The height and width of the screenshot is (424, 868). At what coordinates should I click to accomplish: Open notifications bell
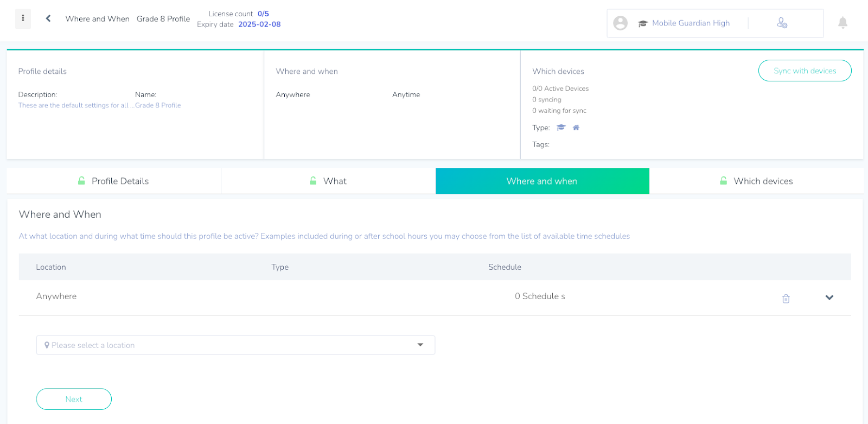pyautogui.click(x=843, y=23)
